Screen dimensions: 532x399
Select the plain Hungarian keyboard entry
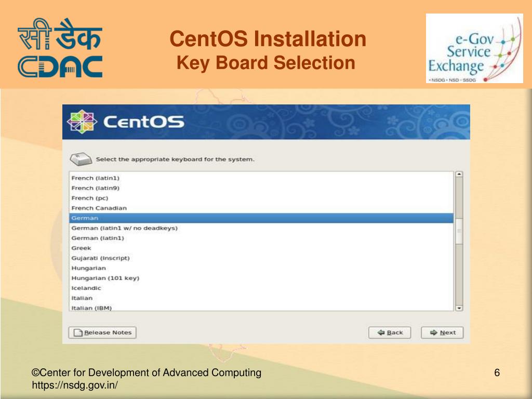click(261, 268)
